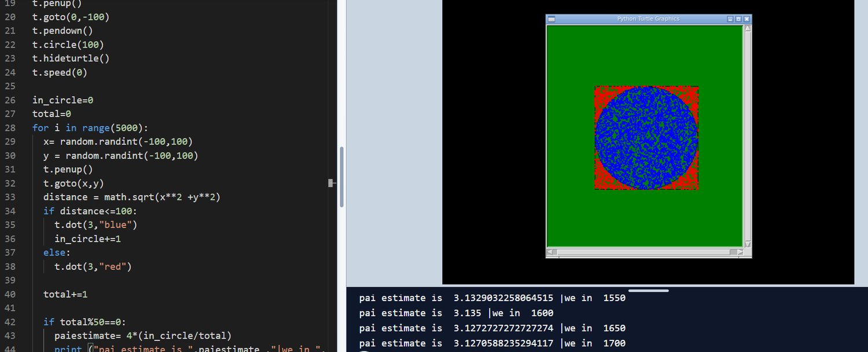This screenshot has height=352, width=868.
Task: Click the 't.goto(x,y)' code line
Action: click(73, 184)
